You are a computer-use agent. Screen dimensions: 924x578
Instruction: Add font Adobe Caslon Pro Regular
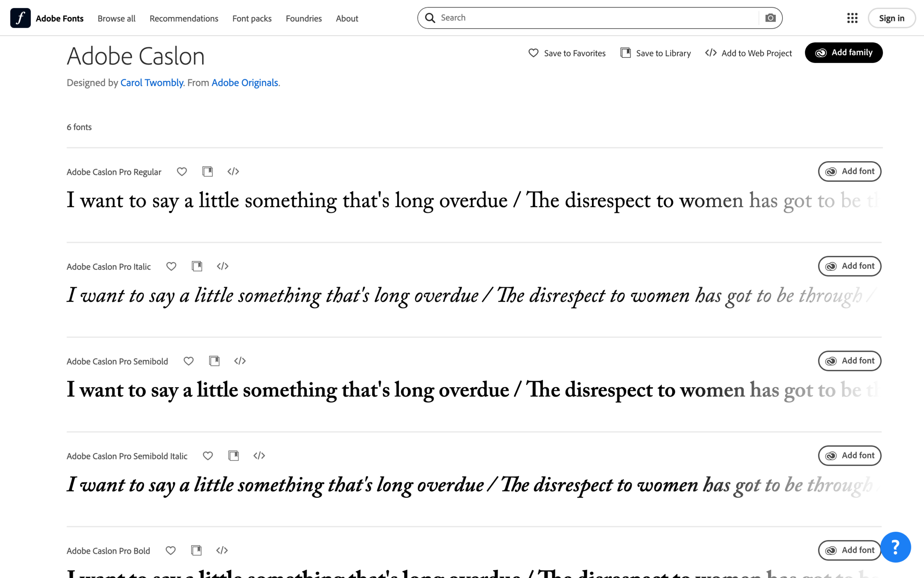tap(850, 171)
